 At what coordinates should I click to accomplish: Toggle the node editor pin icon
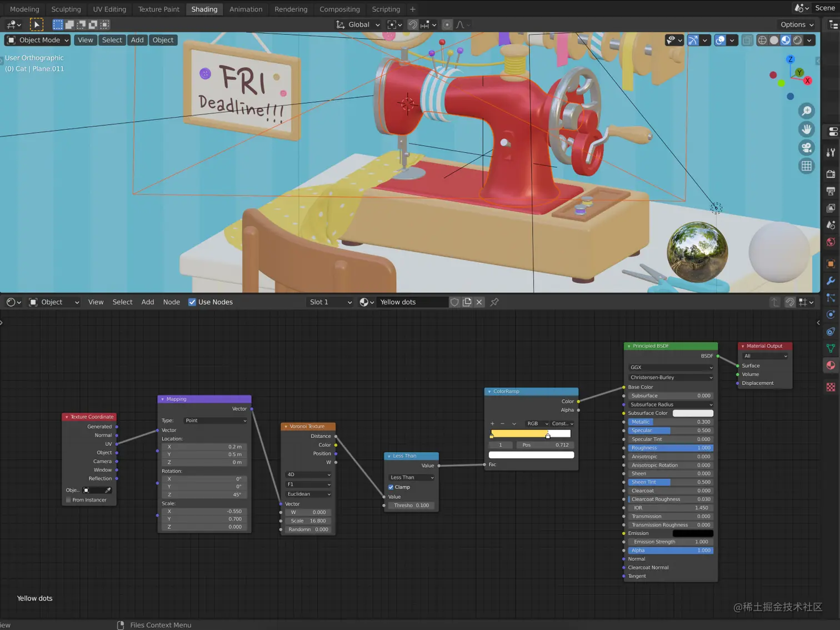(x=494, y=302)
